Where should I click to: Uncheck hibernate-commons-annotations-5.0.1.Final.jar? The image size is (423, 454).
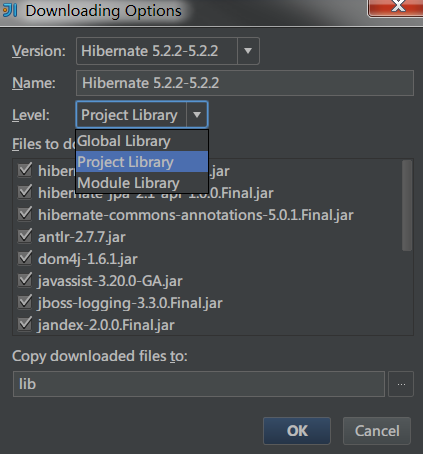pyautogui.click(x=25, y=214)
